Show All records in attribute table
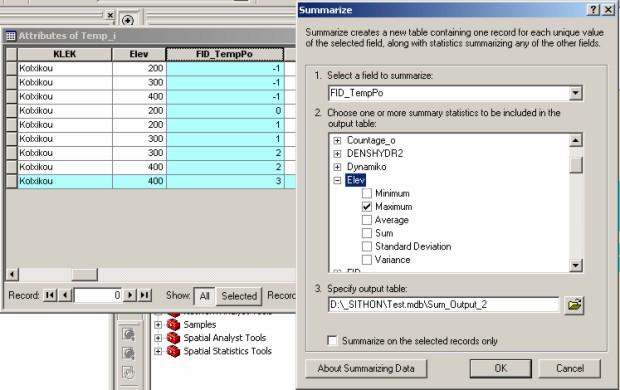The width and height of the screenshot is (620, 390). [204, 296]
